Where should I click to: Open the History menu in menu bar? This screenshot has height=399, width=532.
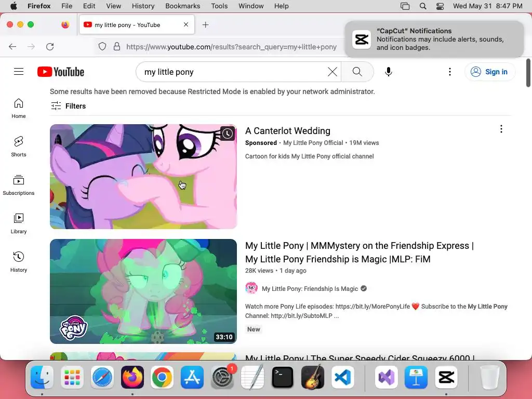(143, 6)
